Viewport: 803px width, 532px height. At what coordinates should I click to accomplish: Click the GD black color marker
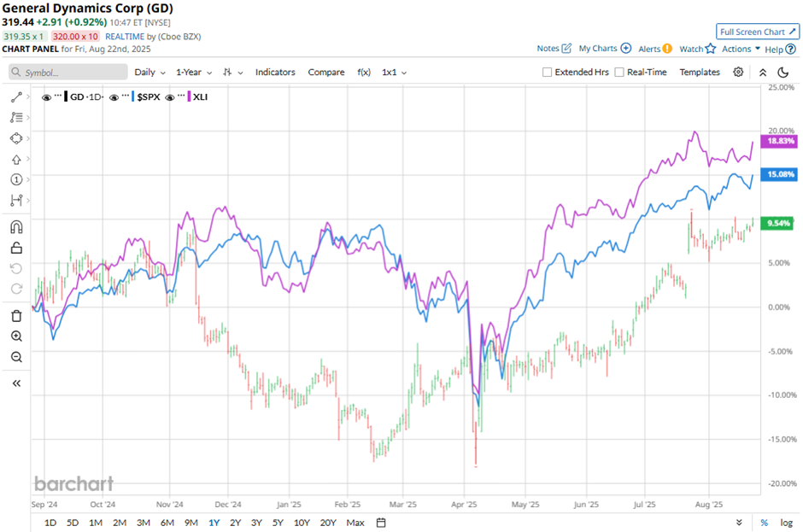coord(66,96)
